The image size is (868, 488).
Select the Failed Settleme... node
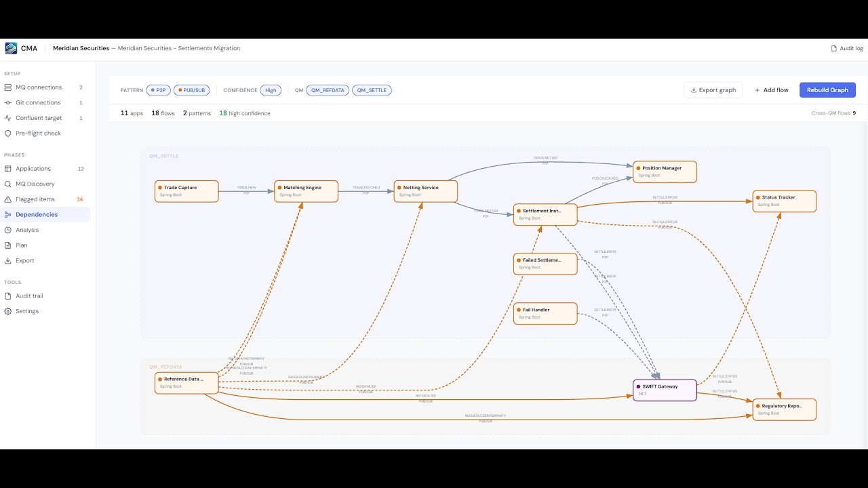(545, 264)
